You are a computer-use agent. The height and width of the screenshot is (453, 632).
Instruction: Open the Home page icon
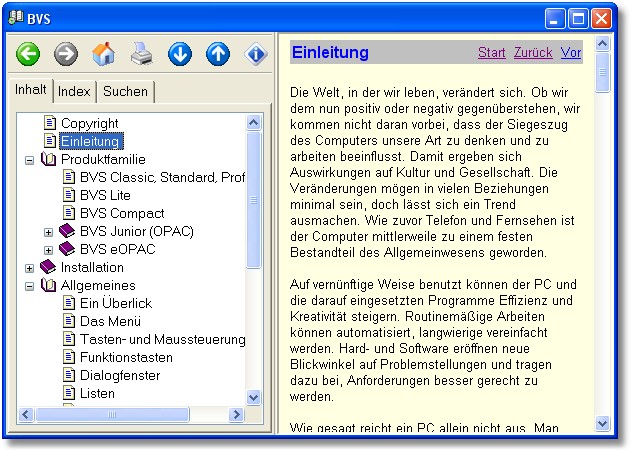click(104, 54)
